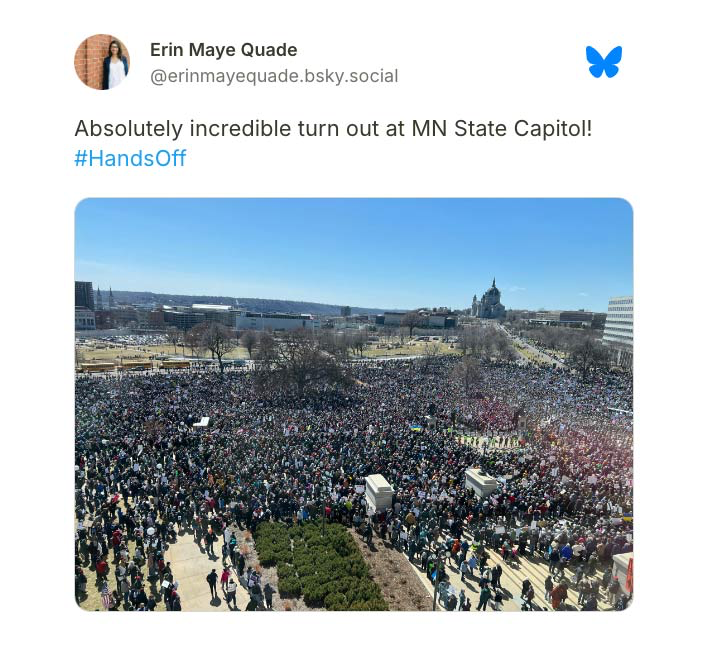Select the yellow school buses in photo
This screenshot has height=672, width=708.
pyautogui.click(x=134, y=365)
